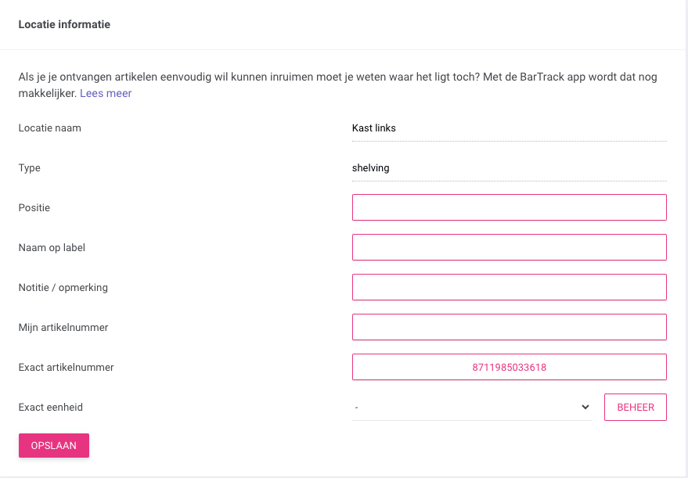Click the Kast links location name field

point(509,128)
